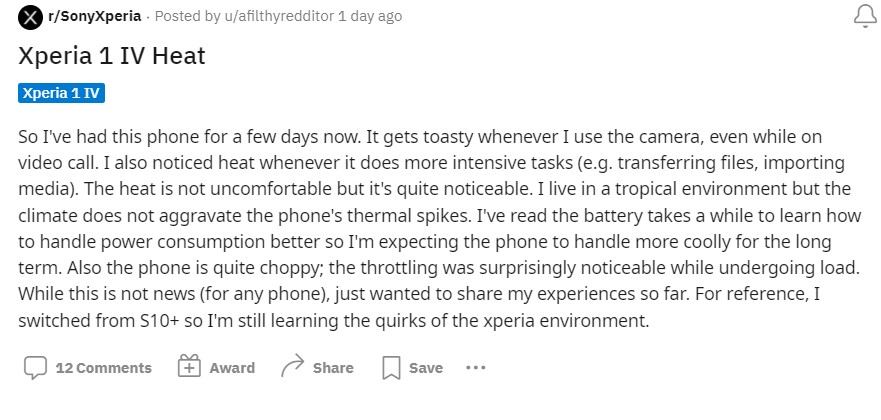Open the 'Xperia 1 IV Heat' post title
881x420 pixels.
click(112, 55)
